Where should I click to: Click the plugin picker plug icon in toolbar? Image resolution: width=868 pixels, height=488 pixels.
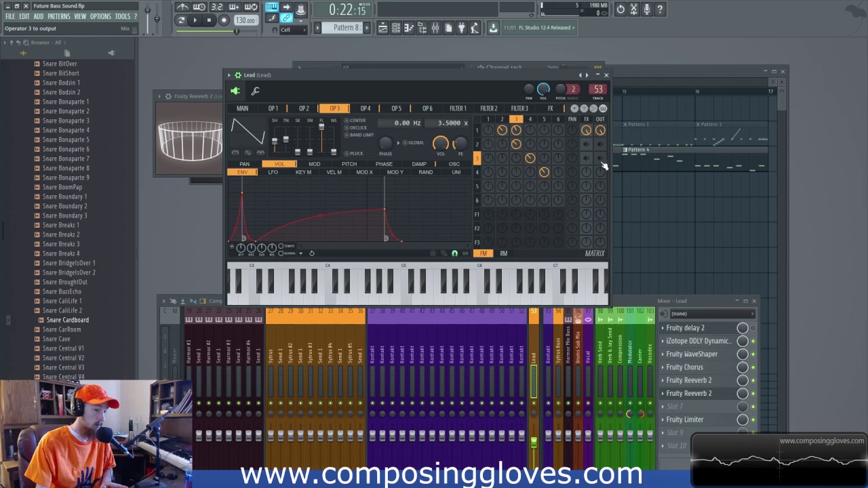(462, 28)
